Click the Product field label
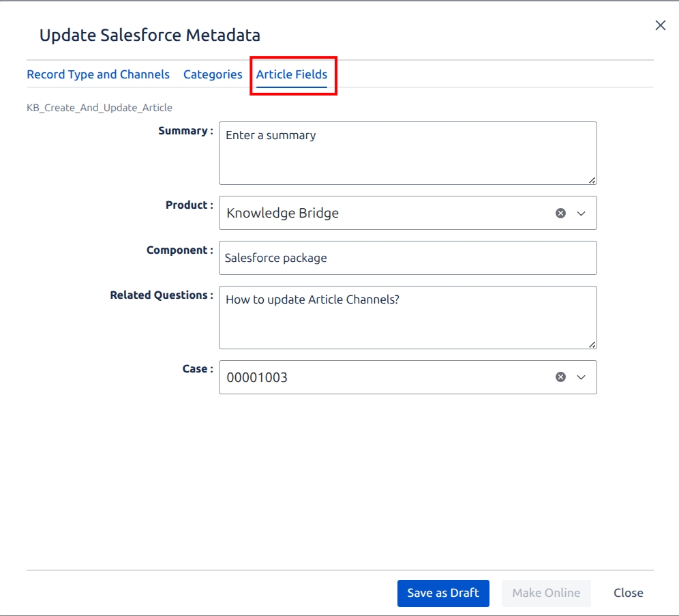 tap(190, 205)
